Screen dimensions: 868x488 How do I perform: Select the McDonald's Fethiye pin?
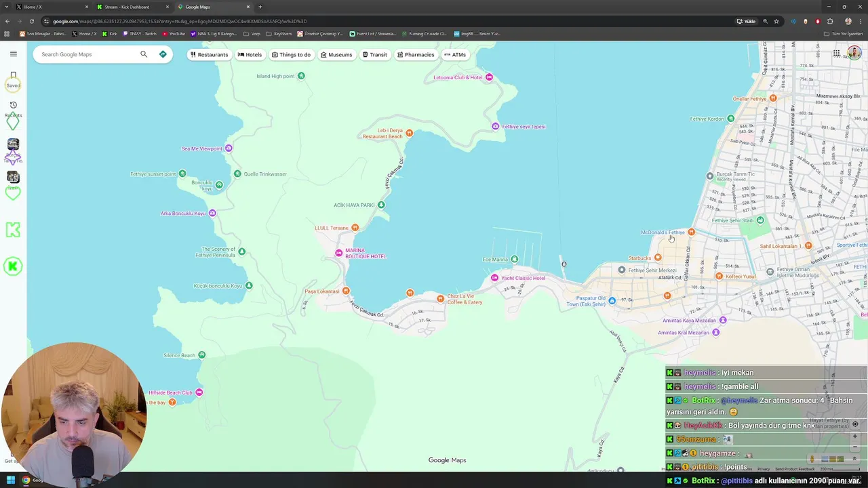(691, 232)
